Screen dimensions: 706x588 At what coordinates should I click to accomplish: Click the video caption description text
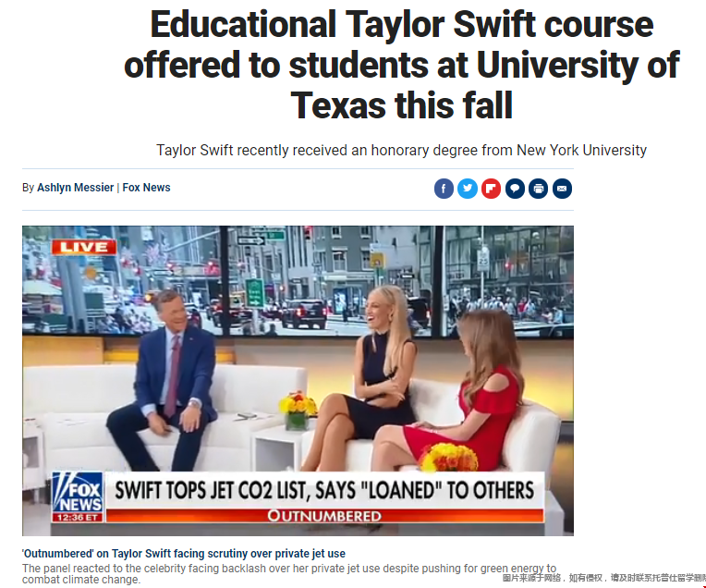[289, 573]
